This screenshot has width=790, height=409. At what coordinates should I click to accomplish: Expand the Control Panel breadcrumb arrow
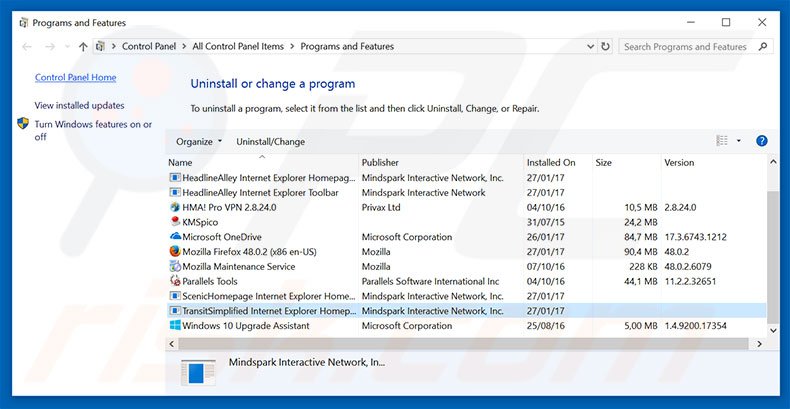click(x=184, y=46)
